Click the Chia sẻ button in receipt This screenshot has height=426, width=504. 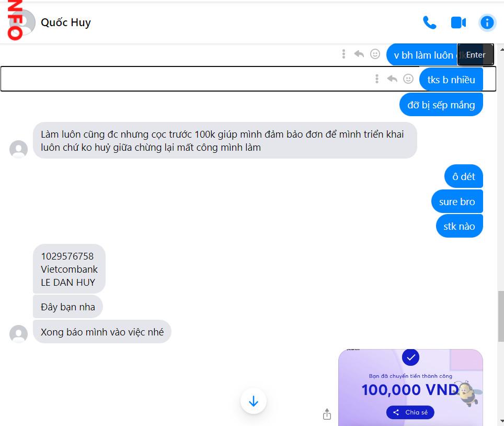point(410,412)
